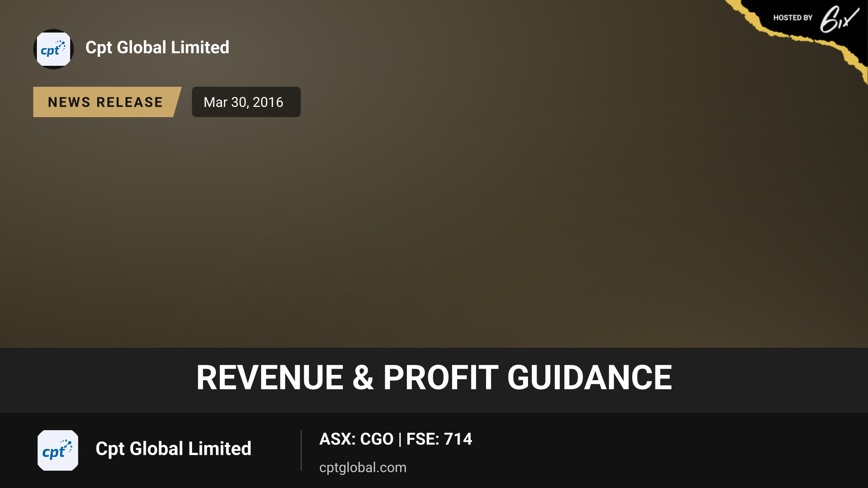The height and width of the screenshot is (488, 868).
Task: Click the REVENUE & PROFIT GUIDANCE headline
Action: (434, 378)
